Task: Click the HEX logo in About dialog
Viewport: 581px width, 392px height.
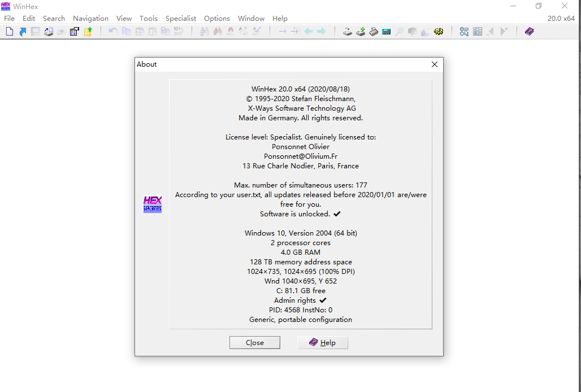Action: (153, 204)
